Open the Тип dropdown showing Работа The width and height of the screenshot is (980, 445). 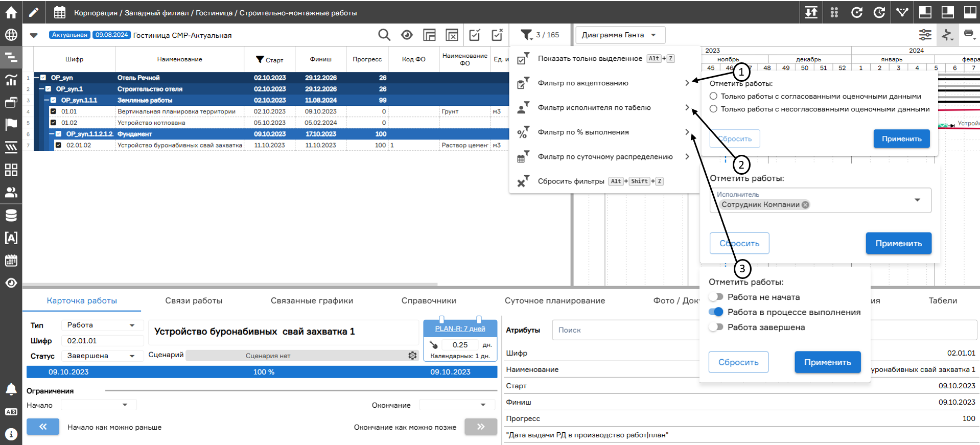click(102, 325)
